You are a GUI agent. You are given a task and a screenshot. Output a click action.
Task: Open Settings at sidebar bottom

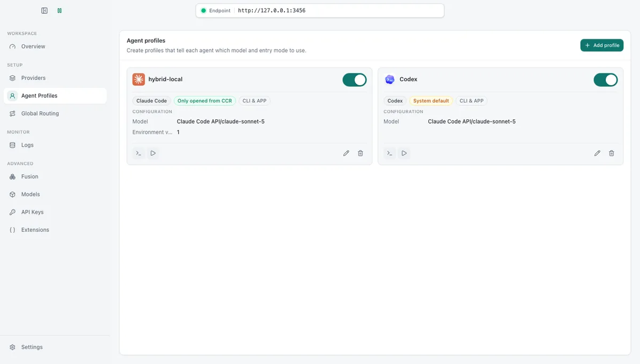(x=55, y=347)
